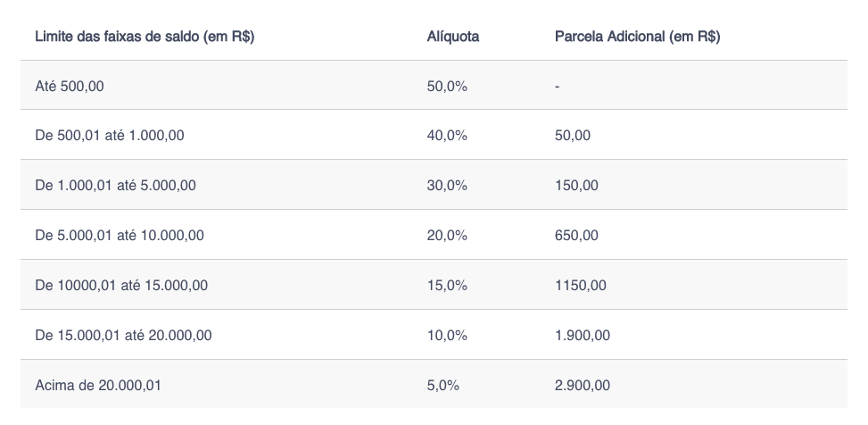
Task: Click the 'De 15.000,01 até 20.000,00' cell
Action: pos(123,336)
